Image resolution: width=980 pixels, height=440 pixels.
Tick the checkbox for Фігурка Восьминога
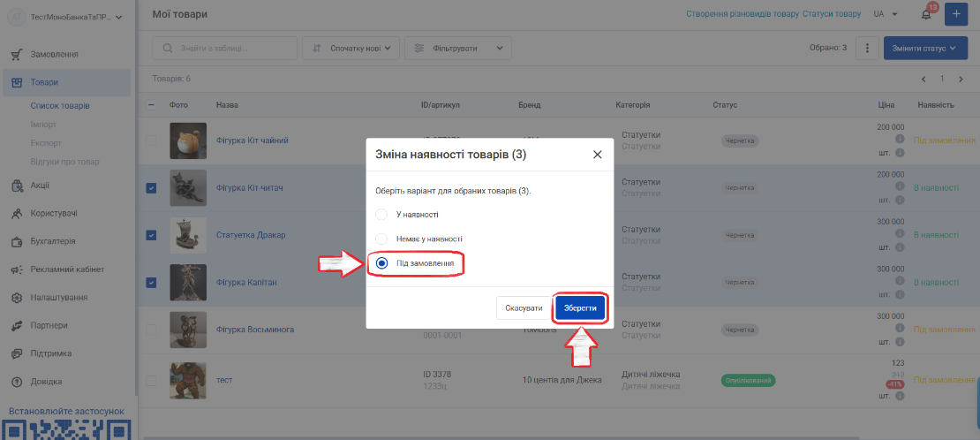pyautogui.click(x=151, y=330)
